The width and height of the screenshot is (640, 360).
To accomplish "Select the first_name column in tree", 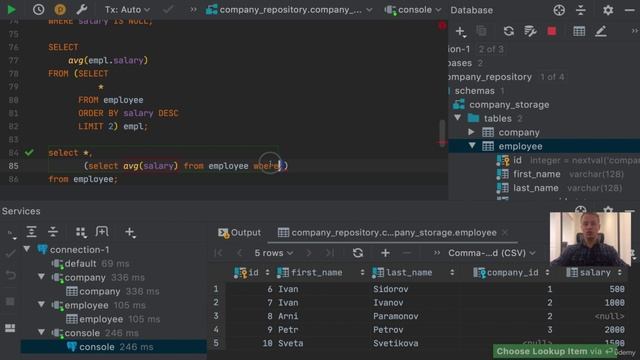I will 537,174.
